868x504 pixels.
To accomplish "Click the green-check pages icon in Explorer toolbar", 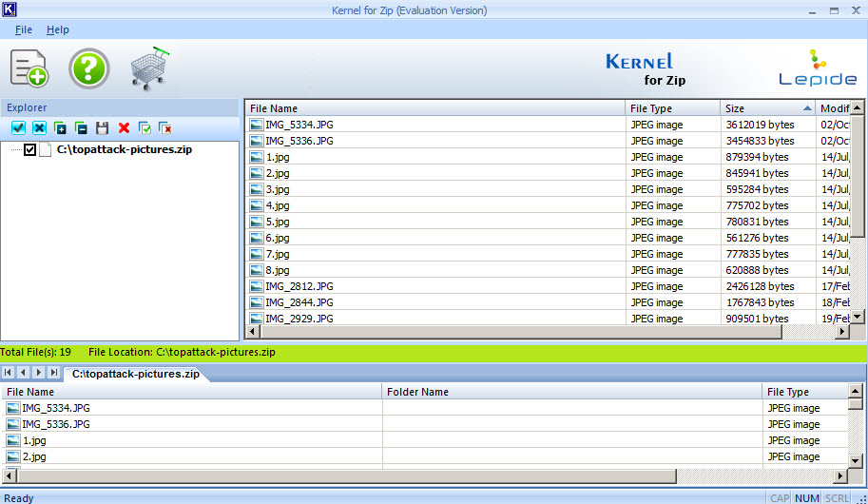I will coord(145,128).
